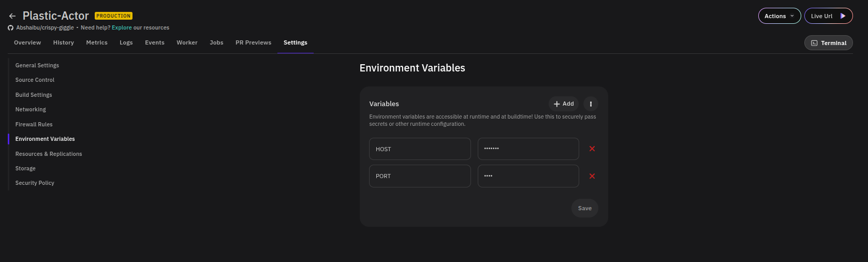
Task: Open Resources & Replications settings
Action: click(49, 154)
